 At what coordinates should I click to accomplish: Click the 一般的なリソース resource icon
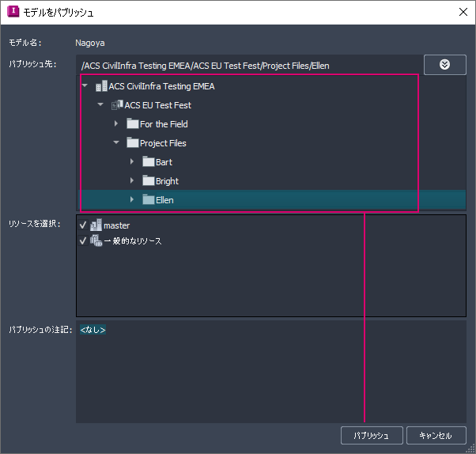pyautogui.click(x=96, y=240)
